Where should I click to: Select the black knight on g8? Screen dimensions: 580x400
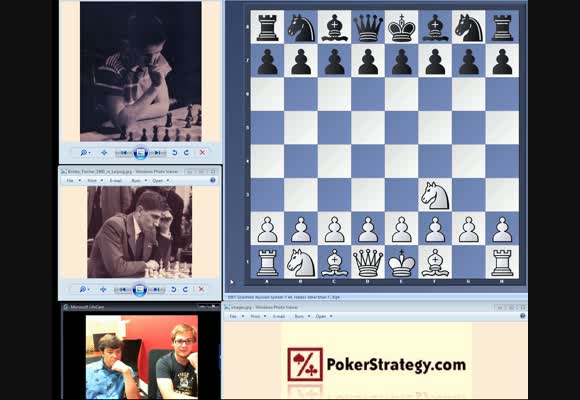469,27
